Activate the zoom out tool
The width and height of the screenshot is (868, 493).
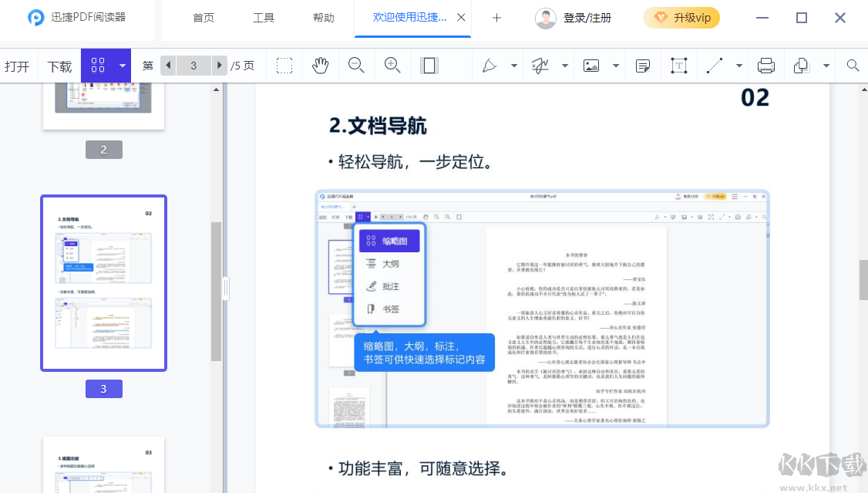point(356,66)
